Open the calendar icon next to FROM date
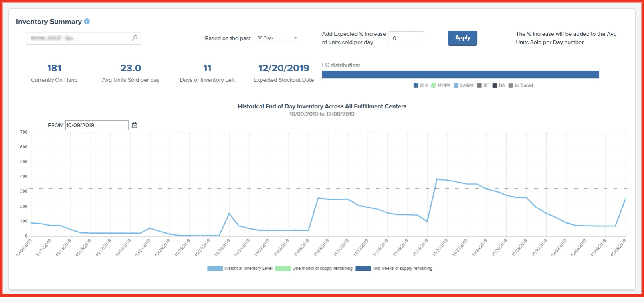 (135, 125)
